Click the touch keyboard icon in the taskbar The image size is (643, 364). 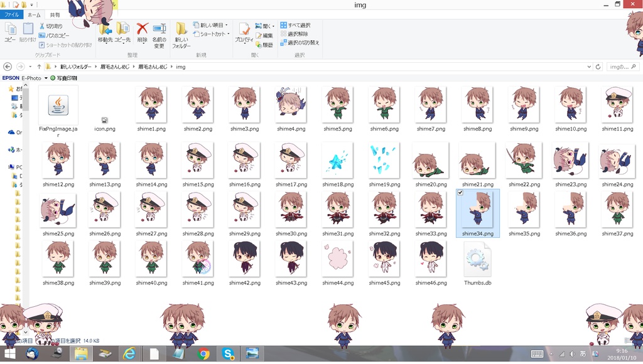tap(538, 354)
